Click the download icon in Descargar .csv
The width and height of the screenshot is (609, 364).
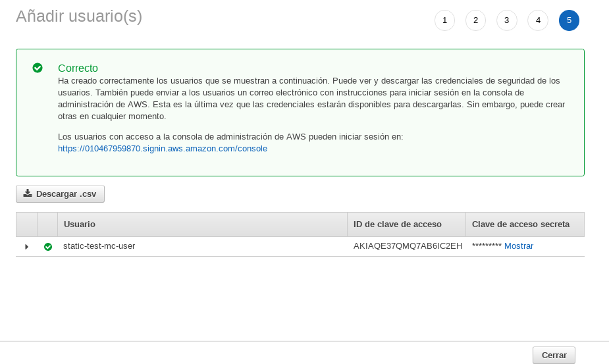pos(28,193)
